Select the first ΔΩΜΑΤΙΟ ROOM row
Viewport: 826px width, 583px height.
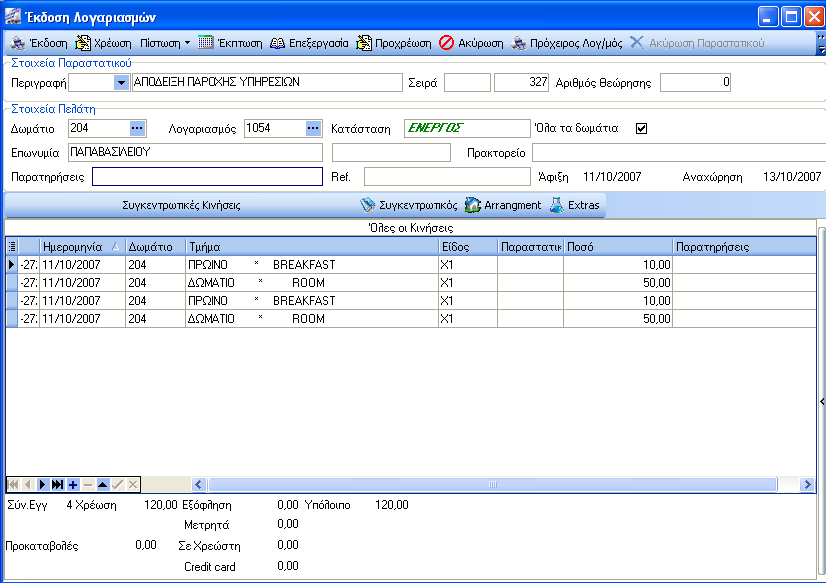(411, 283)
